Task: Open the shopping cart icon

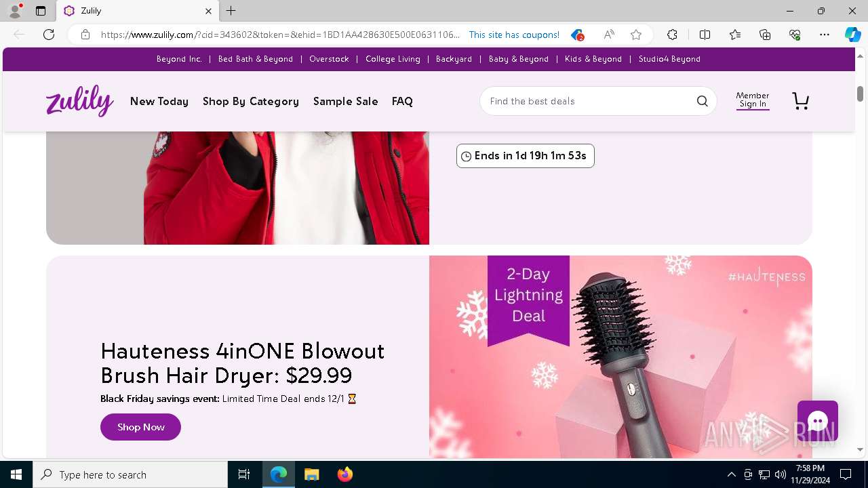Action: point(800,101)
